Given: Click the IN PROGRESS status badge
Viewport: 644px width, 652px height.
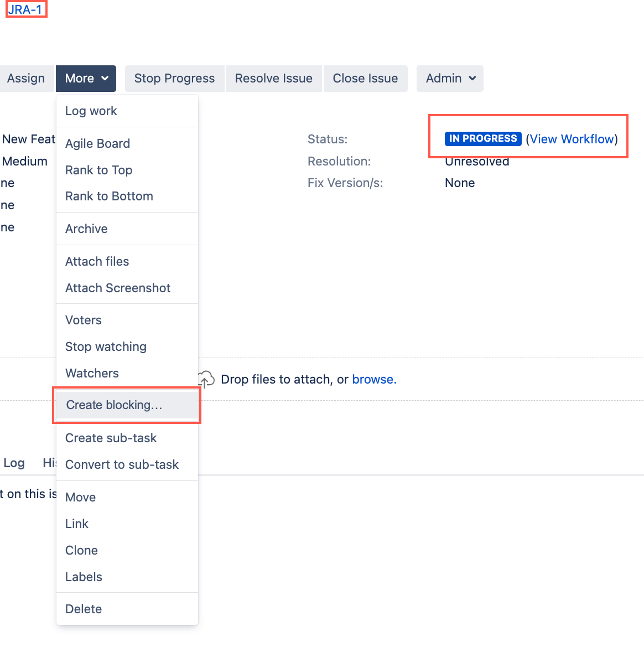Looking at the screenshot, I should (483, 139).
